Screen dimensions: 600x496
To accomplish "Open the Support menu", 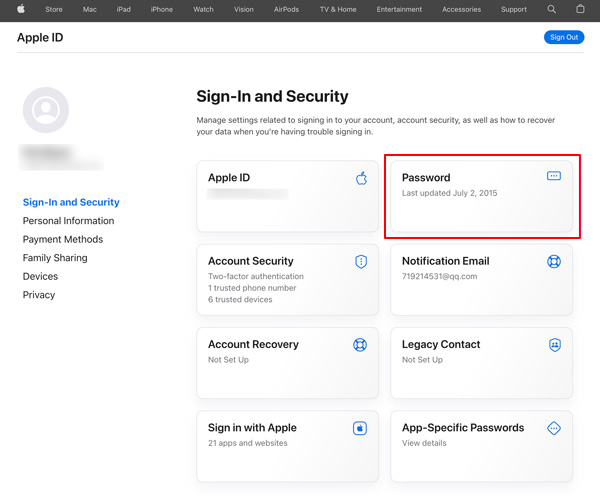I will [514, 9].
